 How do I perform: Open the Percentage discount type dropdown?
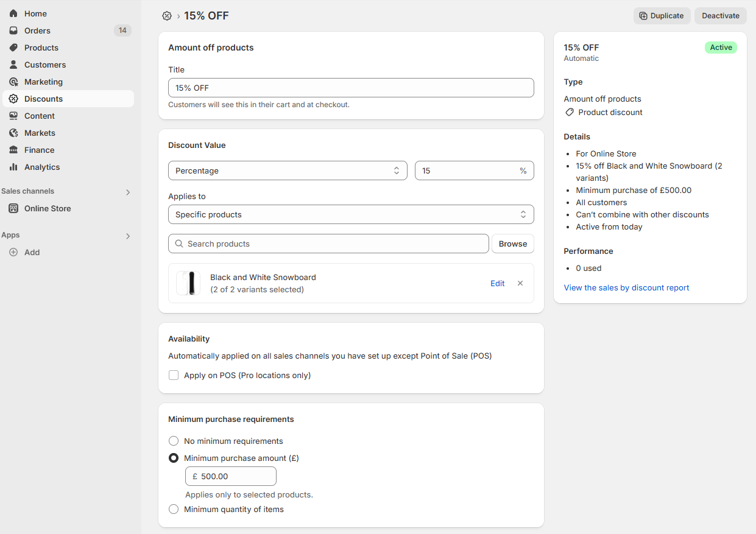(x=288, y=170)
